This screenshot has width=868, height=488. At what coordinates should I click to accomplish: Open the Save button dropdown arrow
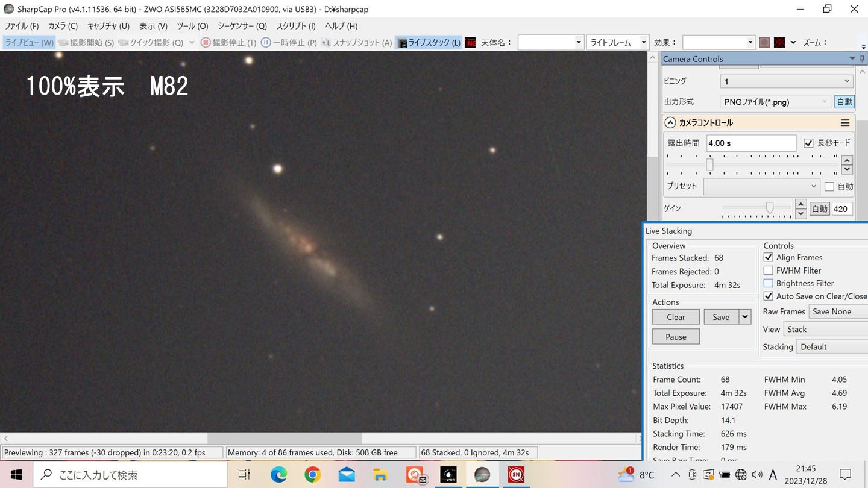click(745, 317)
